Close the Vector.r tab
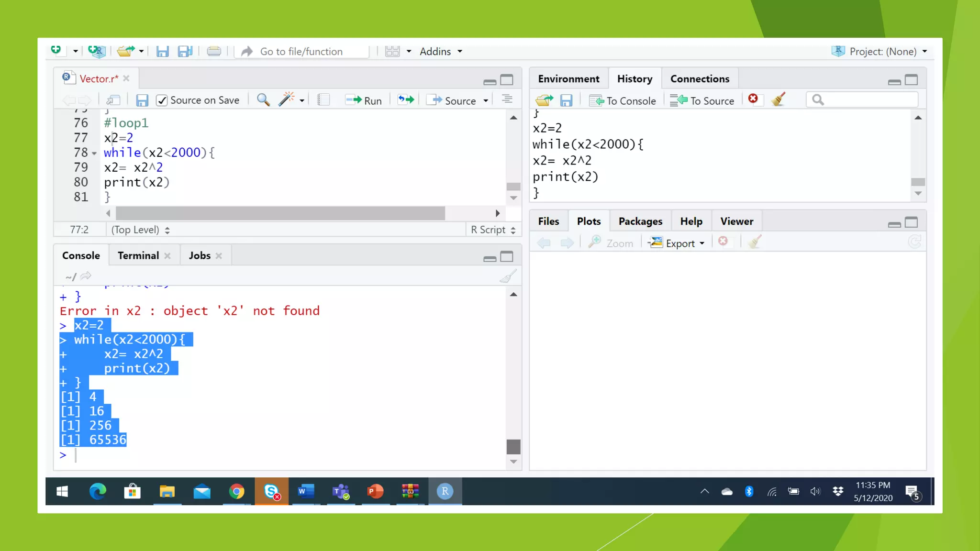 coord(126,78)
